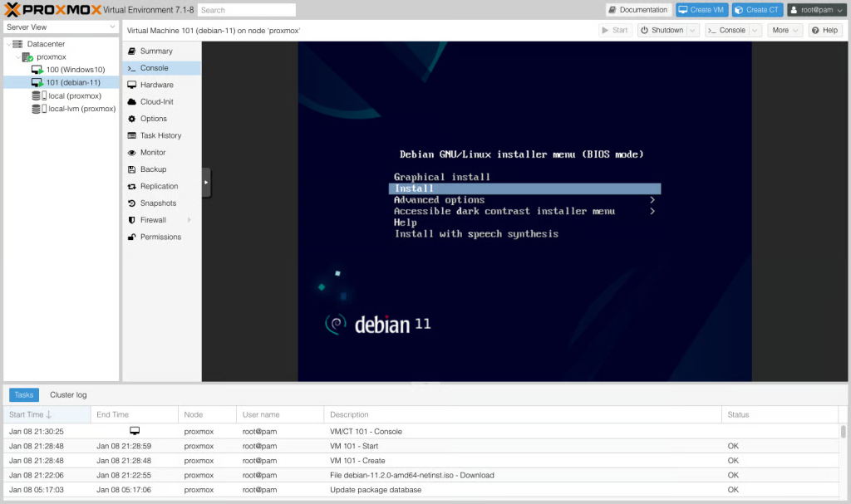Click the Documentation book icon
Screen dimensions: 851x504
[612, 10]
